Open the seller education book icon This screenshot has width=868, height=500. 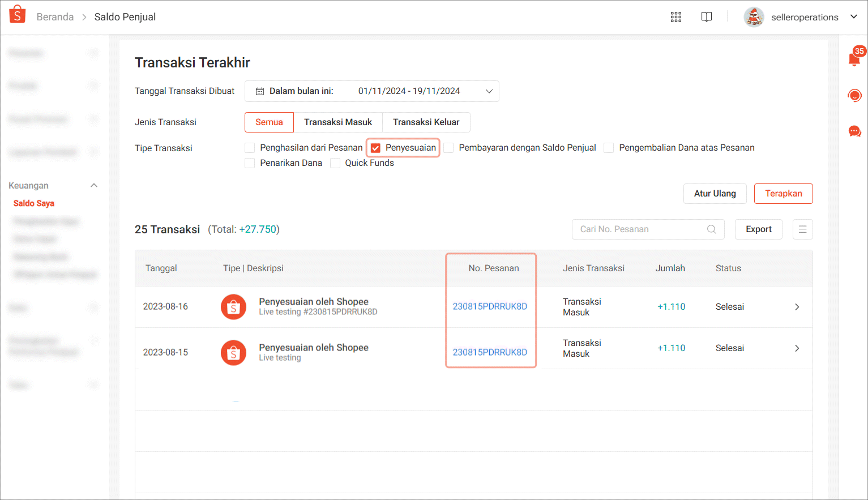706,17
